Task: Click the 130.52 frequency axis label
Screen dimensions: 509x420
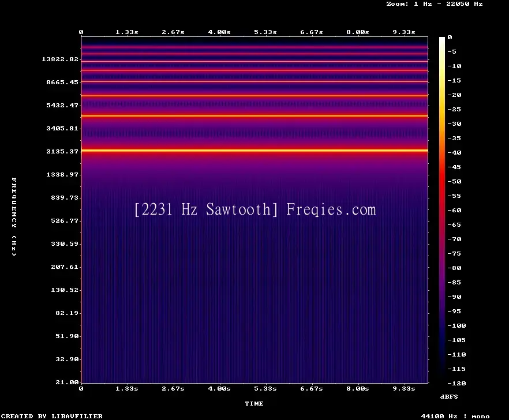Action: (x=65, y=290)
